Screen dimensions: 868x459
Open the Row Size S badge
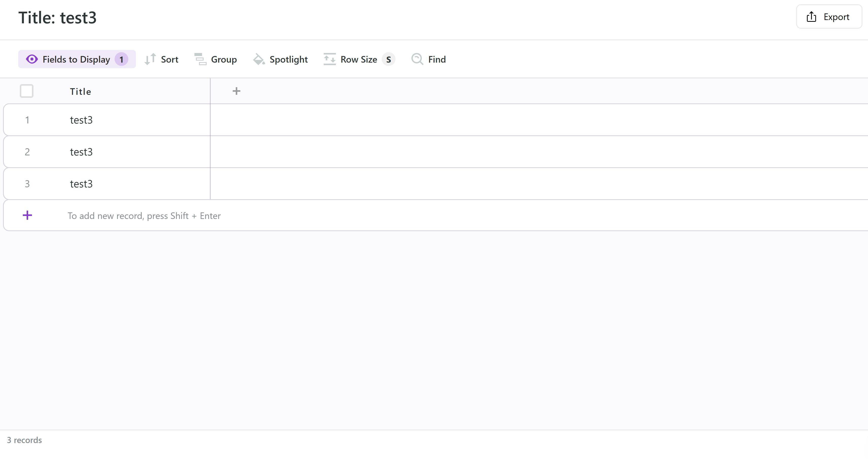388,60
